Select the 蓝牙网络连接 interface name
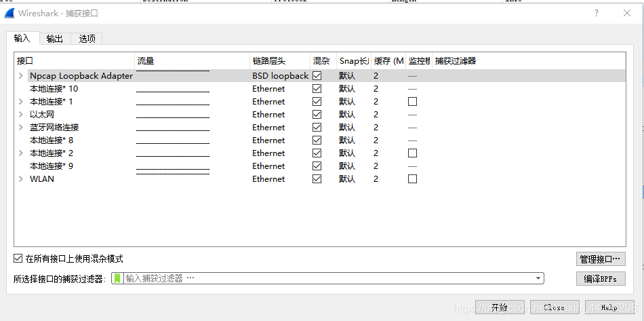Image resolution: width=644 pixels, height=321 pixels. (54, 128)
